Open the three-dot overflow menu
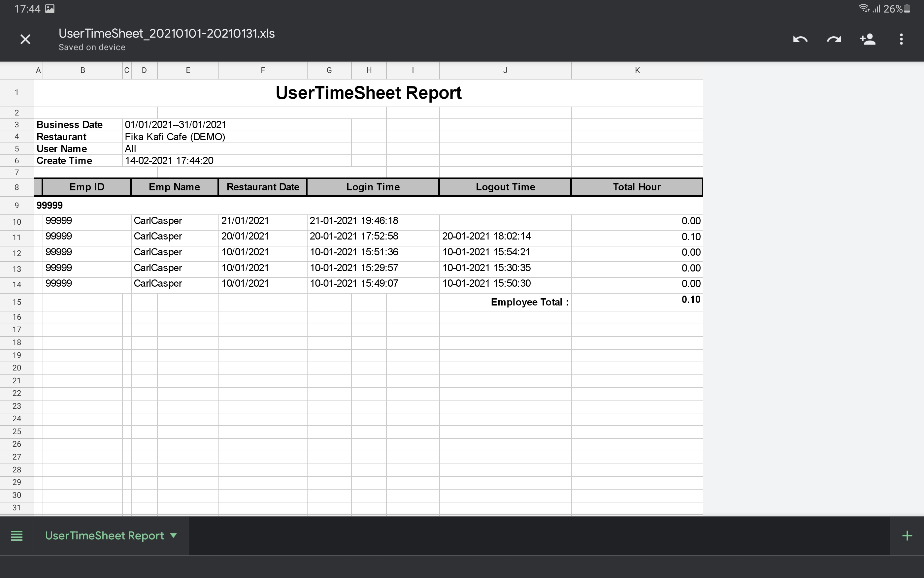The width and height of the screenshot is (924, 578). pyautogui.click(x=901, y=39)
